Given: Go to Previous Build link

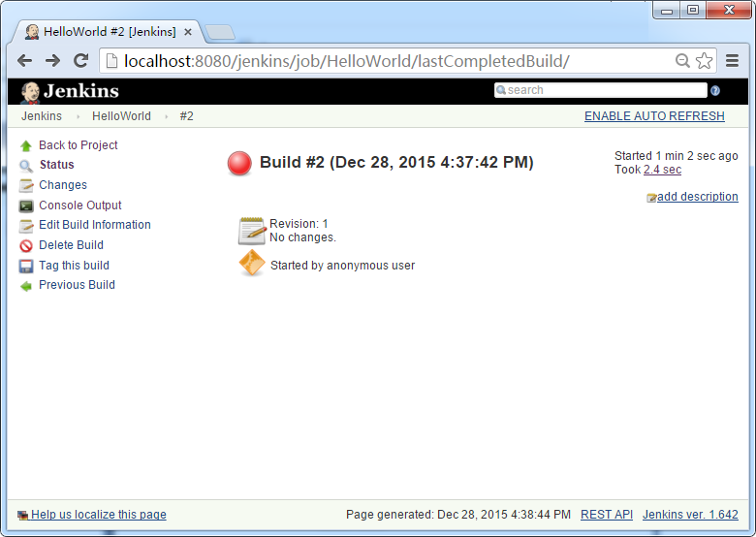Looking at the screenshot, I should [78, 285].
